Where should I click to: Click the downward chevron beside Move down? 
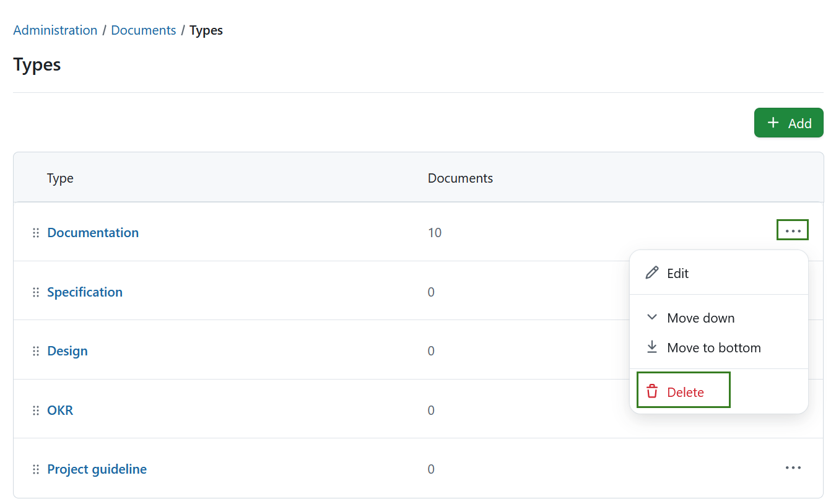[x=651, y=317]
